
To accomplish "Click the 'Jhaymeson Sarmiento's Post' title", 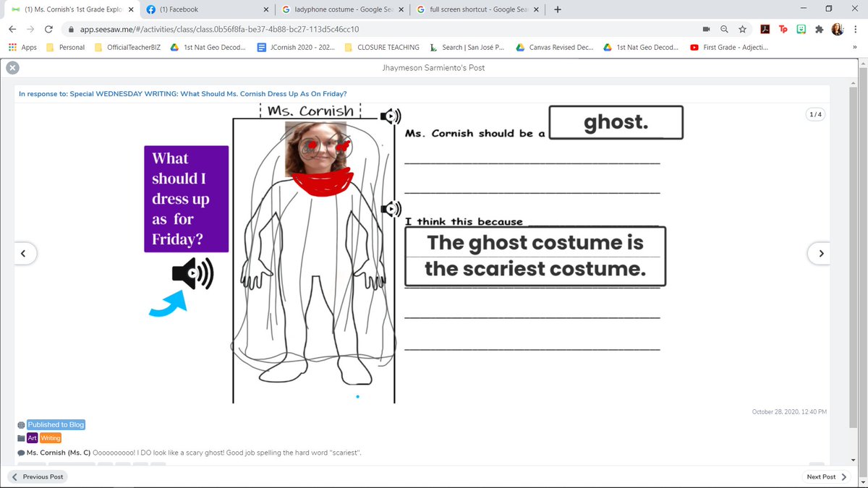I will tap(433, 67).
